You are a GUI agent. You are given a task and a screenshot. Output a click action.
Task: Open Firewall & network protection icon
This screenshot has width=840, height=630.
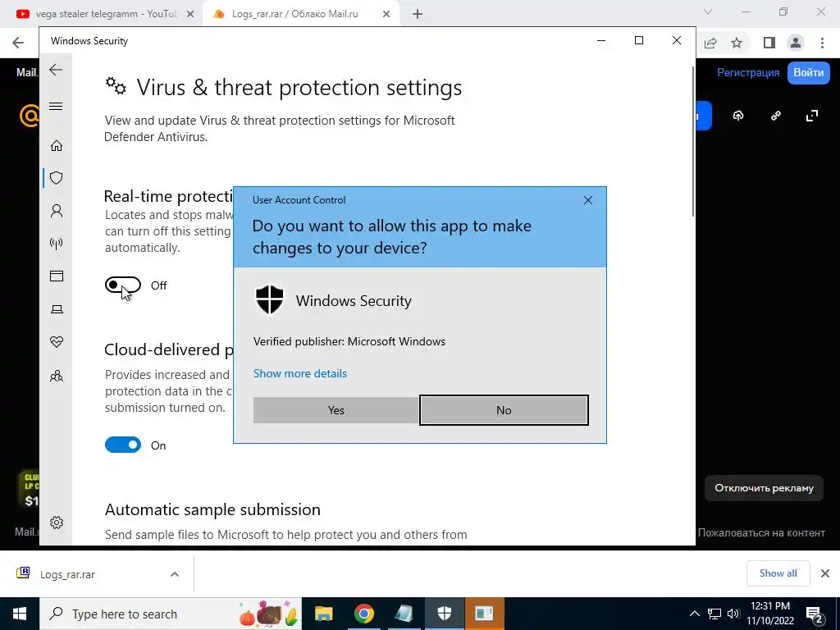point(57,244)
